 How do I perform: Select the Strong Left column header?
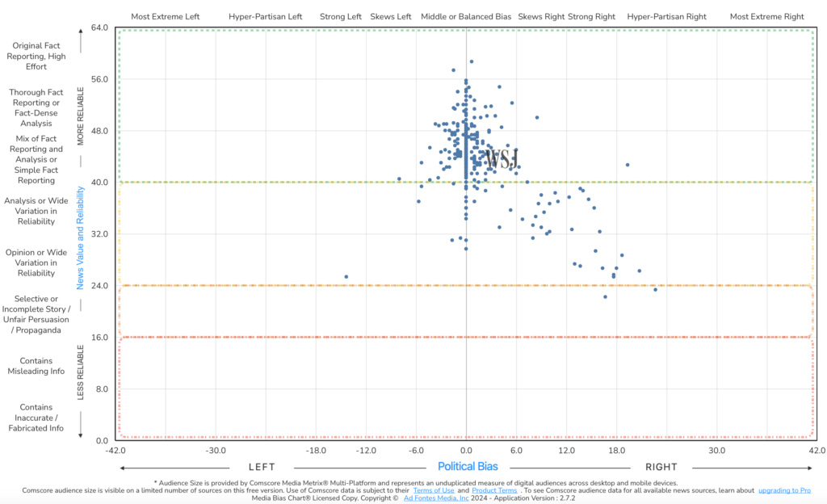pos(341,16)
